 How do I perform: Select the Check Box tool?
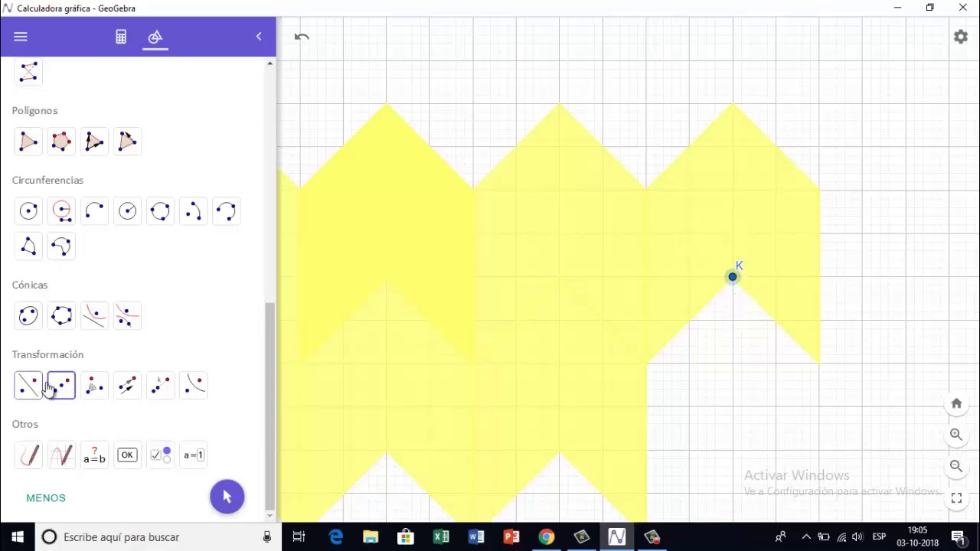pyautogui.click(x=160, y=455)
